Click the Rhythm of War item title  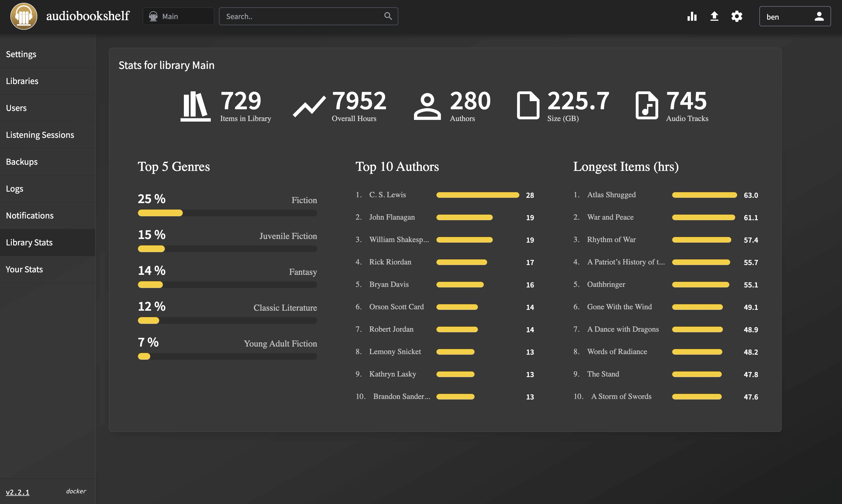(611, 240)
